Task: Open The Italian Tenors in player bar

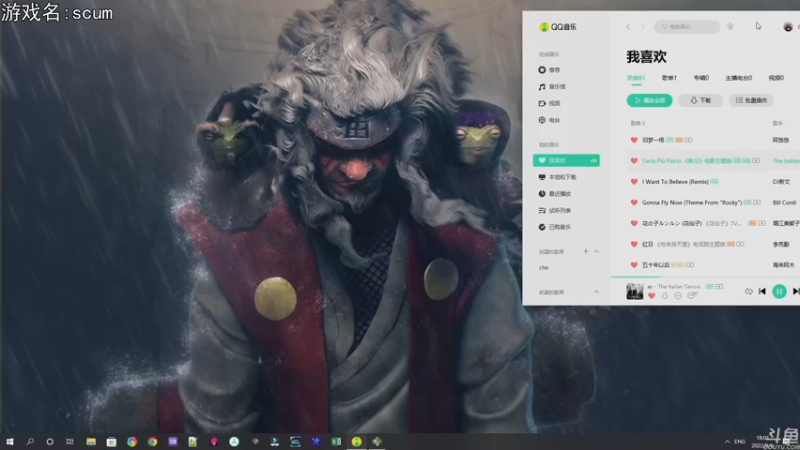Action: [679, 287]
